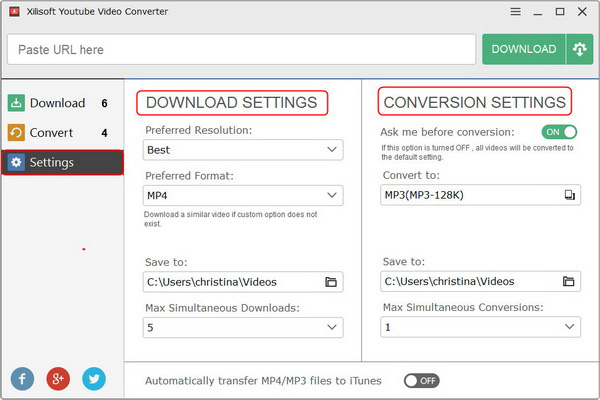Screen dimensions: 600x400
Task: Click CONVERSION SETTINGS heading
Action: pos(475,102)
